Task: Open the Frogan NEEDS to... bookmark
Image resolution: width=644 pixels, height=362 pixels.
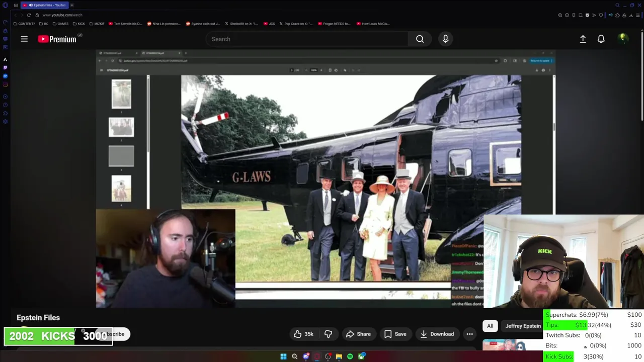Action: (x=334, y=24)
